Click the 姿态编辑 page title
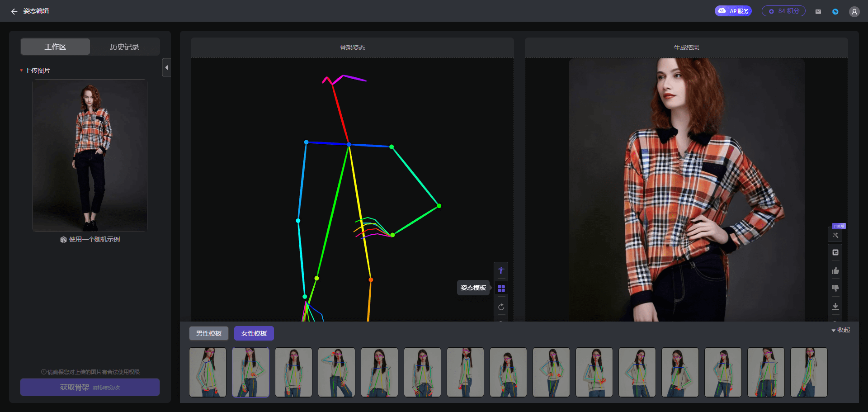The height and width of the screenshot is (412, 868). click(x=36, y=11)
